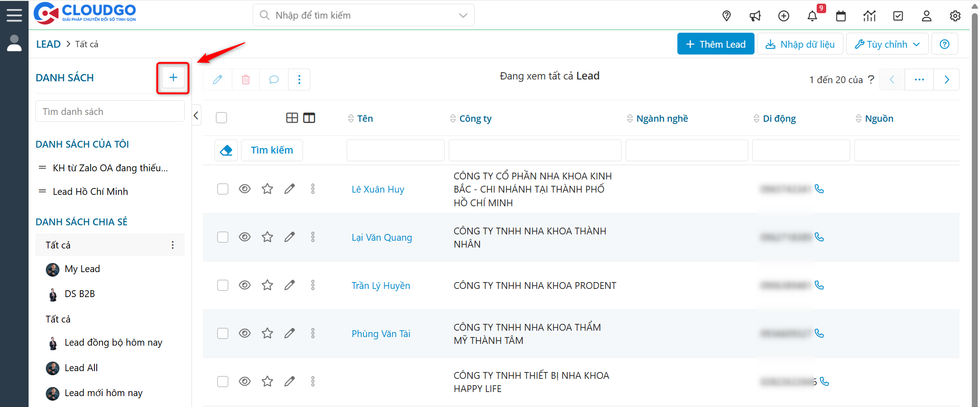Click the Thêm Lead button
Image resolution: width=980 pixels, height=407 pixels.
(x=715, y=44)
